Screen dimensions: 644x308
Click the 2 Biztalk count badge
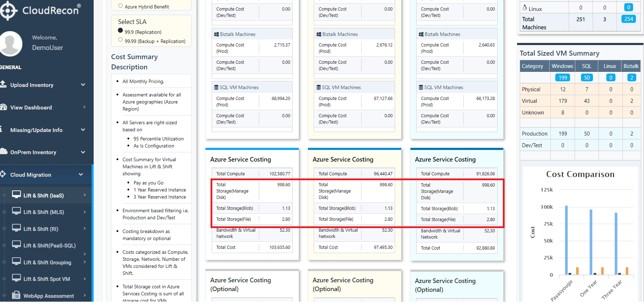[632, 77]
